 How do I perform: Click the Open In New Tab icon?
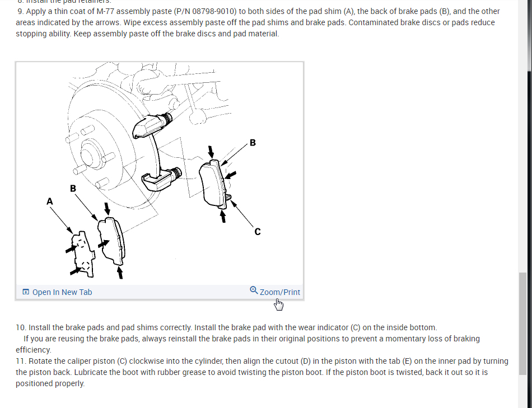[x=26, y=292]
